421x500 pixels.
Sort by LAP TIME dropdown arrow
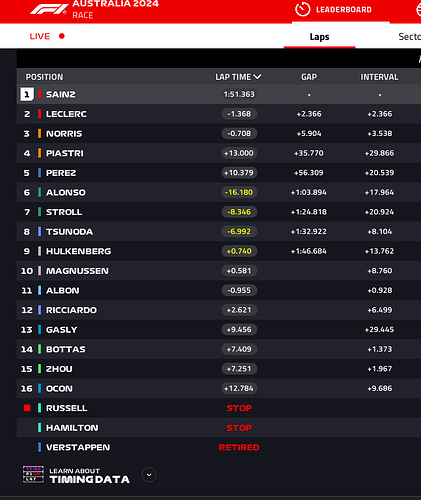(x=257, y=77)
